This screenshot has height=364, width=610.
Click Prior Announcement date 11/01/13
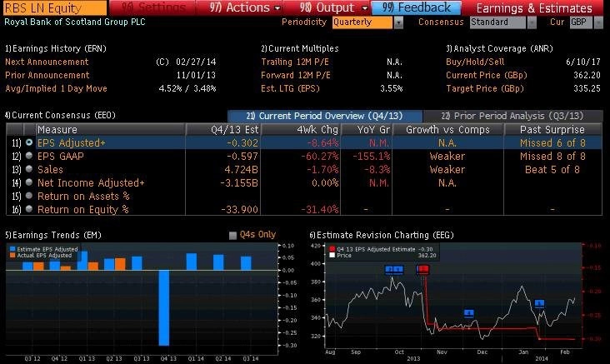point(196,75)
